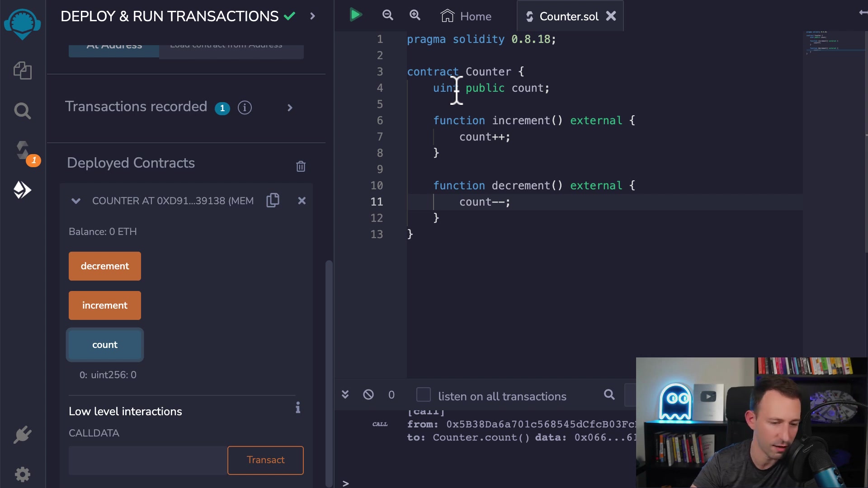
Task: Delete all deployed contracts via trash icon
Action: point(301,166)
